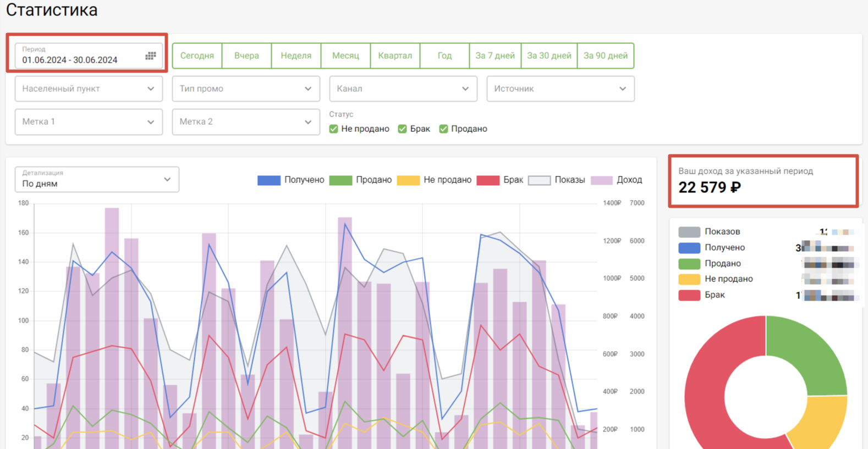Screen dimensions: 868x449
Task: Open the Населенный пункт dropdown
Action: (89, 88)
